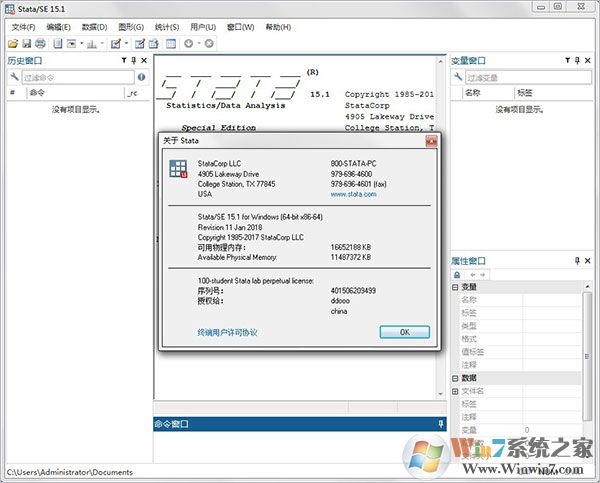Click the filter icon in 历史窗口 header

click(124, 60)
